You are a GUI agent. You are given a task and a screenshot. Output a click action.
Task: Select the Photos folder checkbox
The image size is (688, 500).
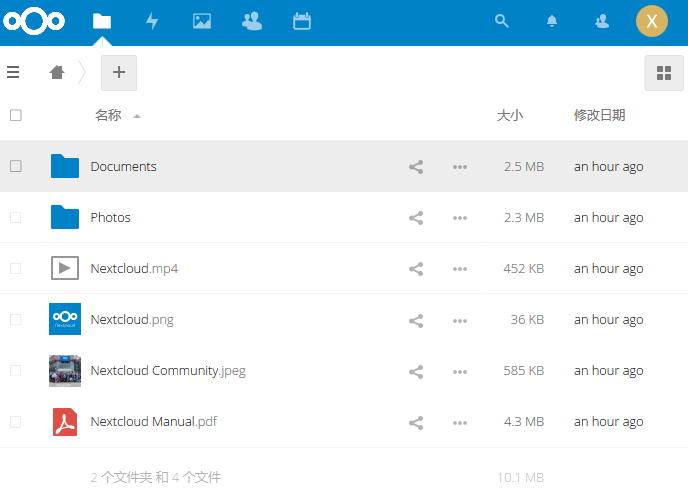pyautogui.click(x=16, y=218)
